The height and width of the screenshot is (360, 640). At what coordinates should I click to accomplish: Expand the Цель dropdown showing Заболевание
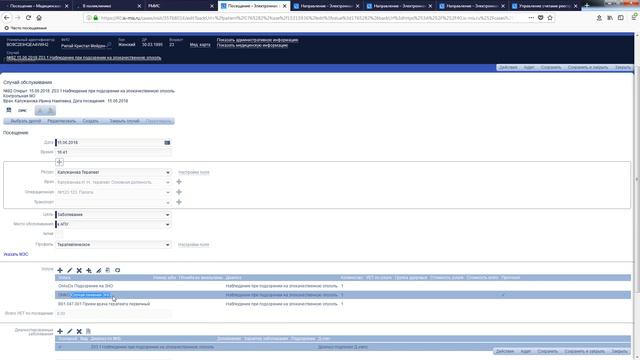pos(167,215)
